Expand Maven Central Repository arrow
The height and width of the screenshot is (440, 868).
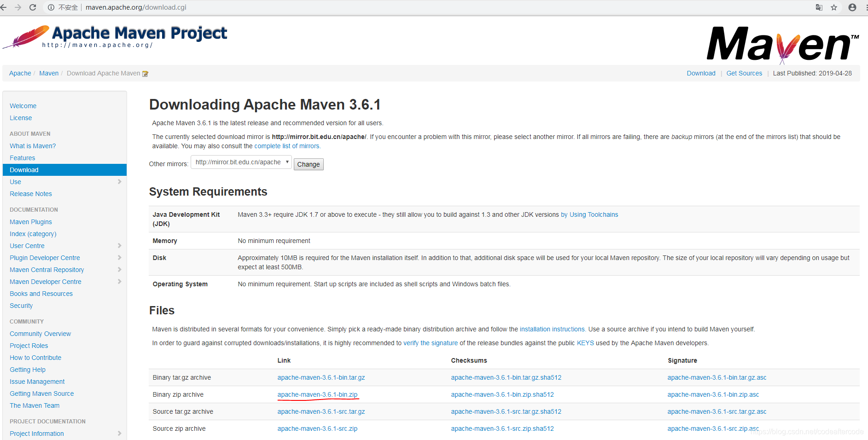[119, 270]
